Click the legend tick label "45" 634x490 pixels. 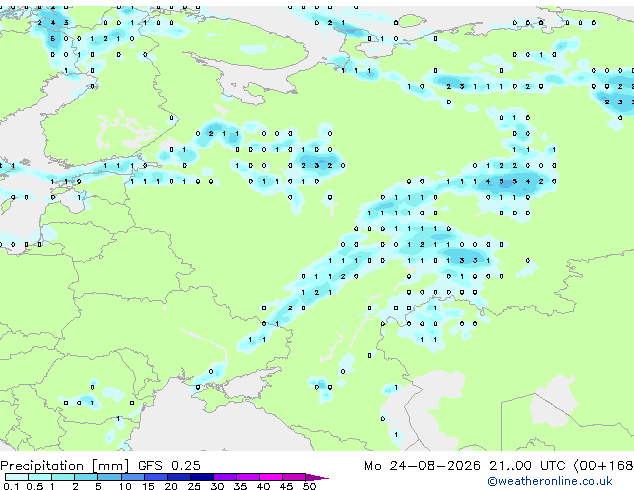coord(287,486)
